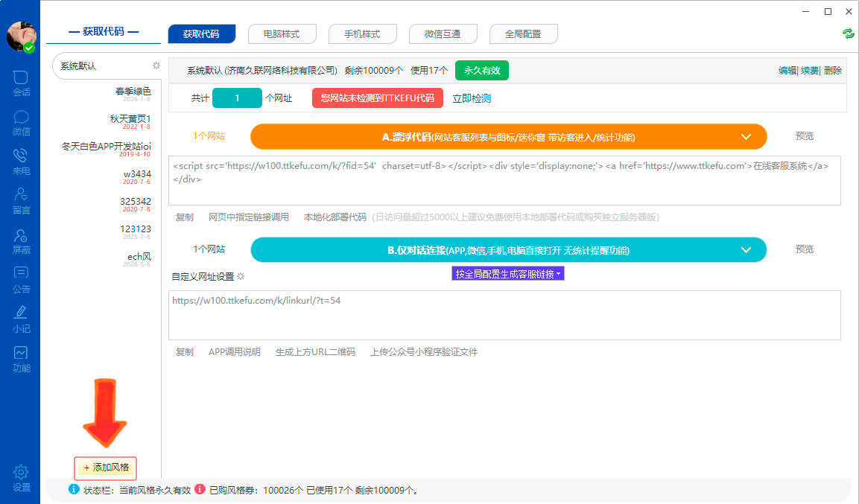Click 本地化部署代码 link
859x504 pixels.
point(335,217)
